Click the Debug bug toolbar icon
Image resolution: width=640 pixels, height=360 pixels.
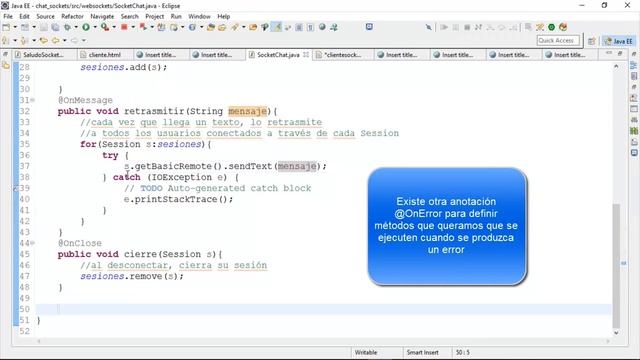pyautogui.click(x=67, y=27)
